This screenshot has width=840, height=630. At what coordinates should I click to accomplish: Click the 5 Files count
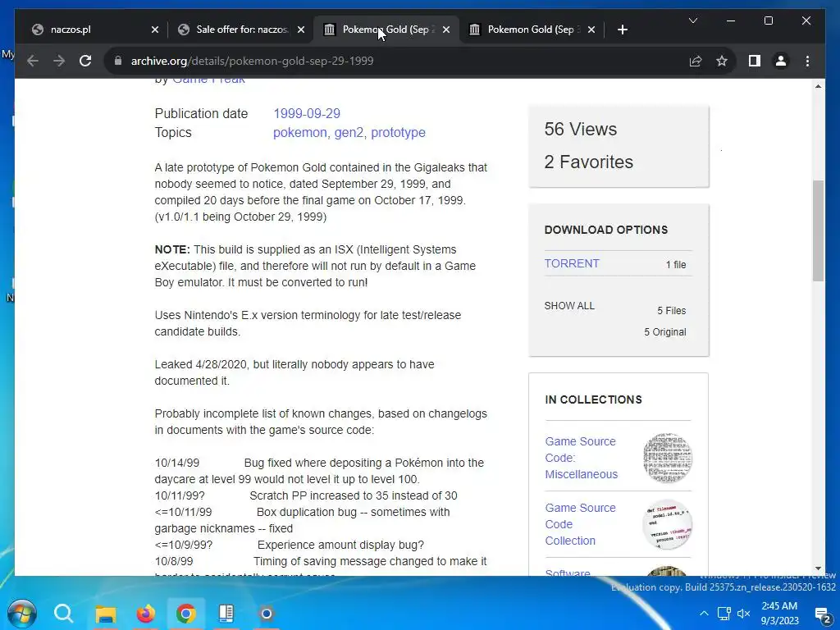672,311
